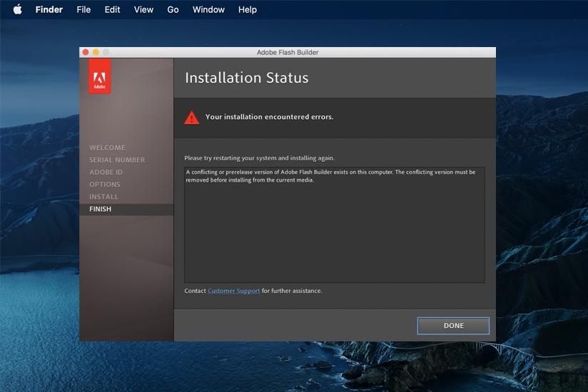Viewport: 588px width, 392px height.
Task: Open the Help menu
Action: [x=248, y=9]
